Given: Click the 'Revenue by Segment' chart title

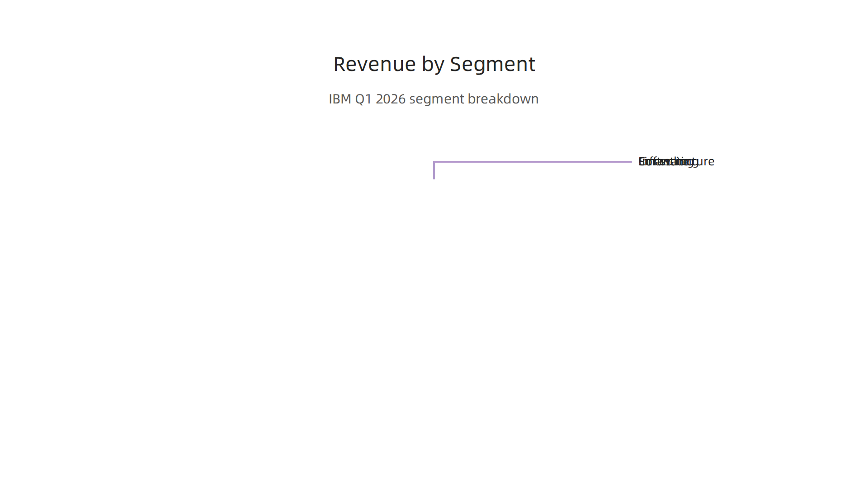Looking at the screenshot, I should pyautogui.click(x=434, y=64).
